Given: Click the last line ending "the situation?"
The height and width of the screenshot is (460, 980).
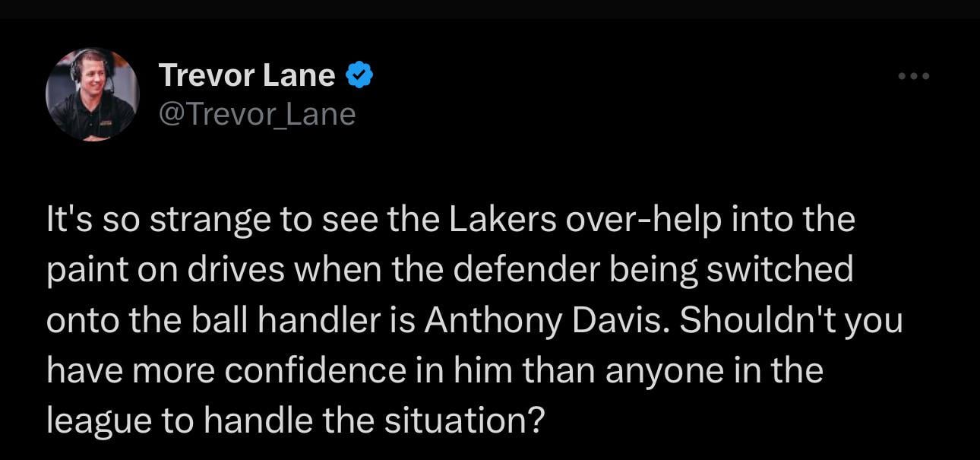Looking at the screenshot, I should coord(296,420).
